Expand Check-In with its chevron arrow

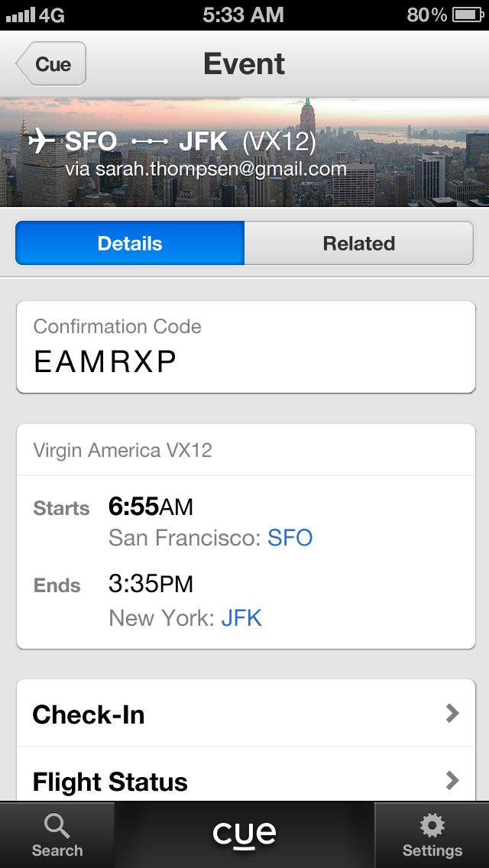452,714
